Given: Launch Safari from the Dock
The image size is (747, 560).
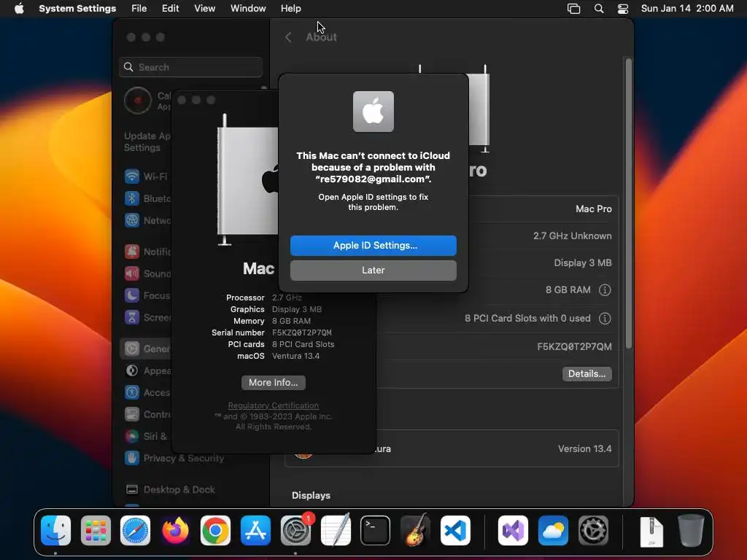Looking at the screenshot, I should 135,530.
